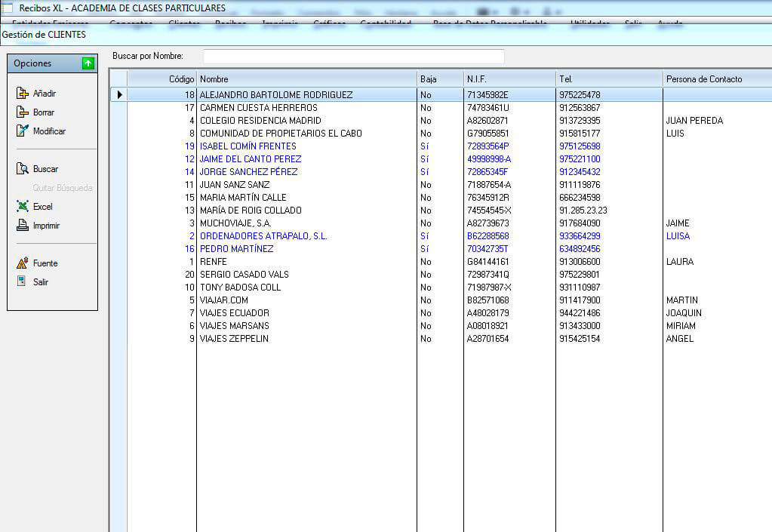Select the CARMEN CUESTA HERREROS row

click(258, 108)
